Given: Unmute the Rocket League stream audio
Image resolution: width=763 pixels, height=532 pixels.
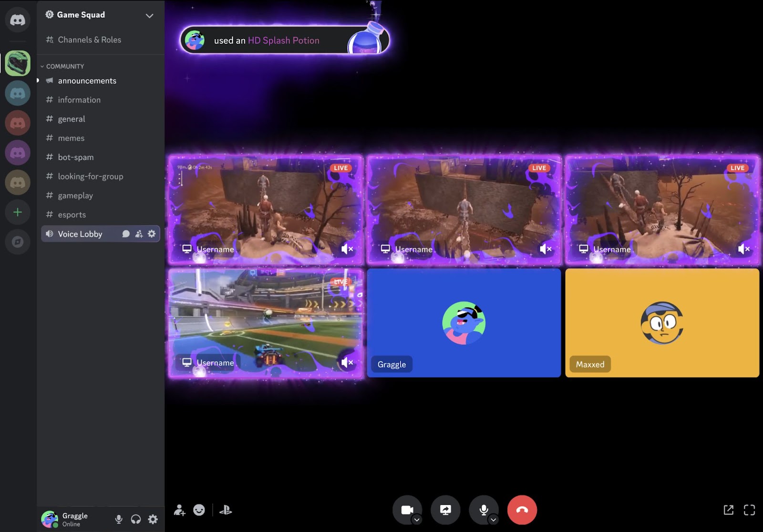Looking at the screenshot, I should click(x=347, y=362).
